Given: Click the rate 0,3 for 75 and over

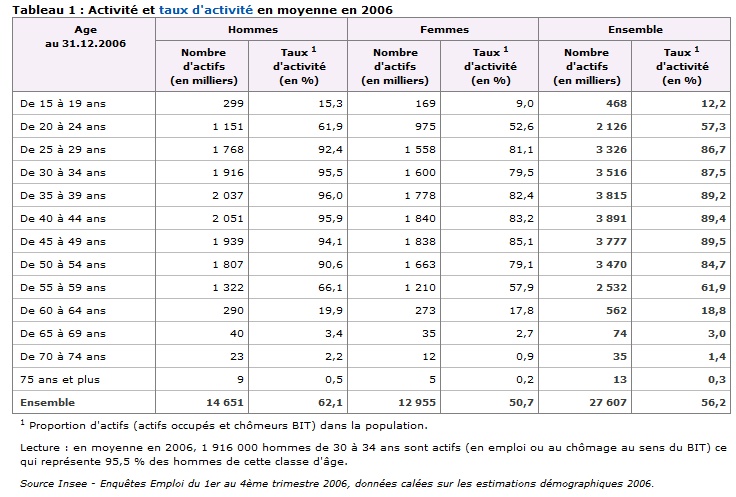Looking at the screenshot, I should tap(717, 380).
